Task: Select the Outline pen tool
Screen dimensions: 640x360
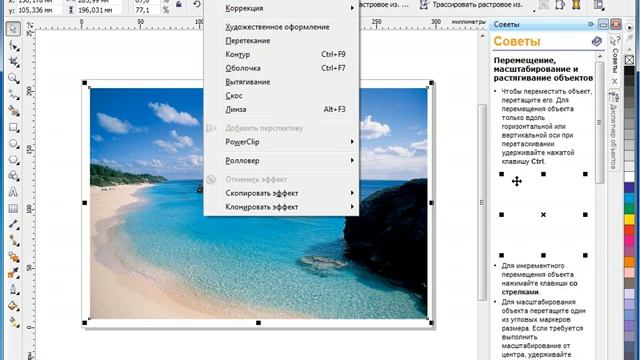Action: point(13,289)
